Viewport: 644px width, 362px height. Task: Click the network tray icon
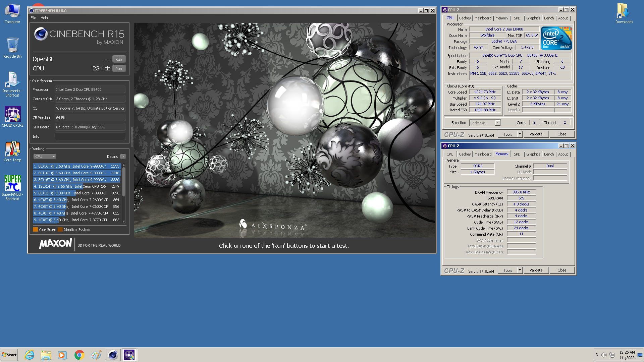click(612, 355)
